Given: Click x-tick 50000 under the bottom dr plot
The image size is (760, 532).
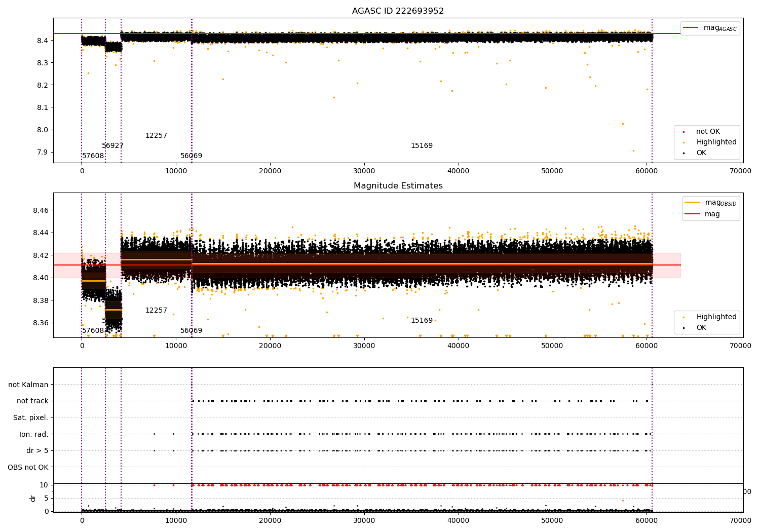Looking at the screenshot, I should [x=552, y=520].
